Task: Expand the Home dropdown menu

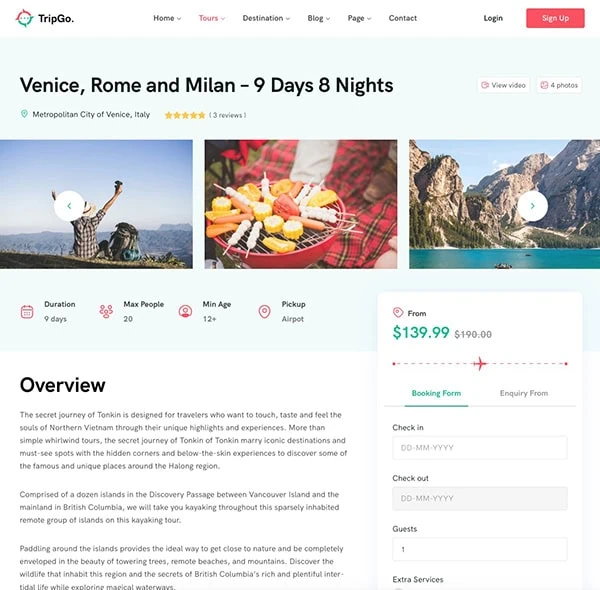Action: coord(167,18)
